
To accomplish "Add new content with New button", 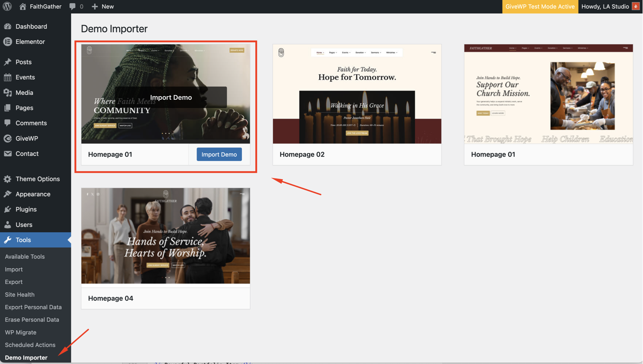I will [103, 6].
